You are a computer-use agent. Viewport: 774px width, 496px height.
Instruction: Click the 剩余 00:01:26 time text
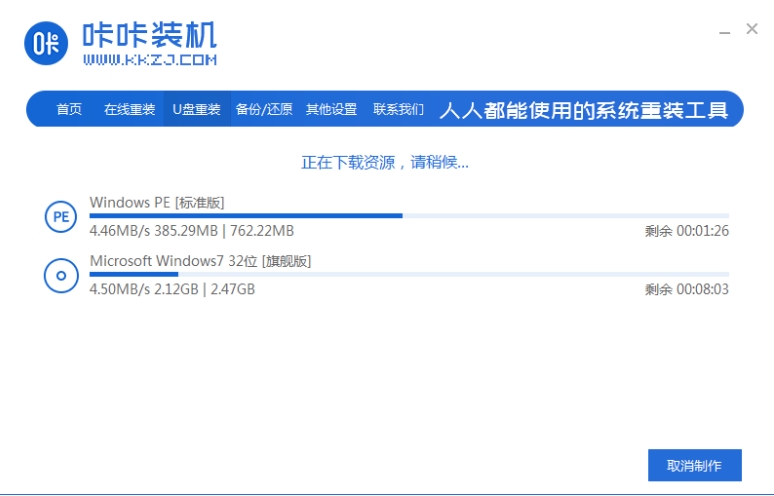click(x=687, y=231)
